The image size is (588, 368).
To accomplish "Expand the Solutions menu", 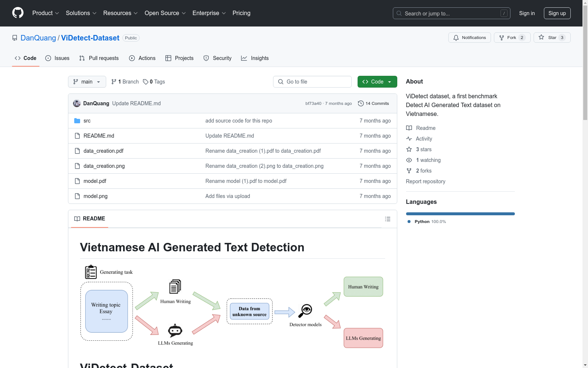I will (x=81, y=13).
